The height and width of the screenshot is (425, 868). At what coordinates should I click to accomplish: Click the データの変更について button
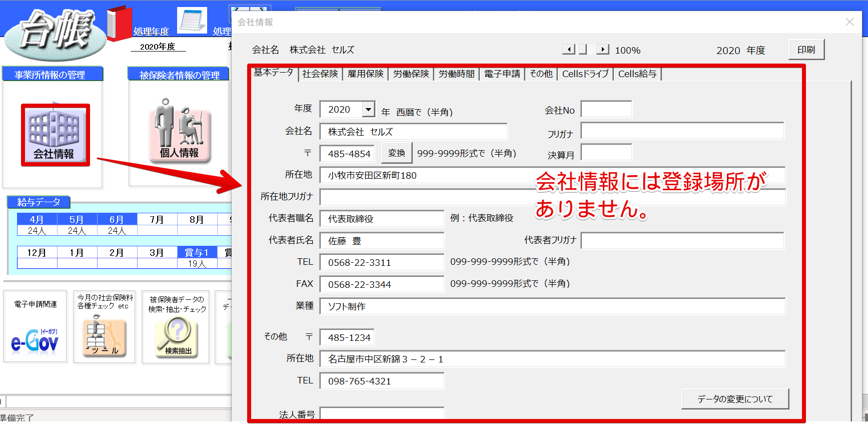point(735,399)
